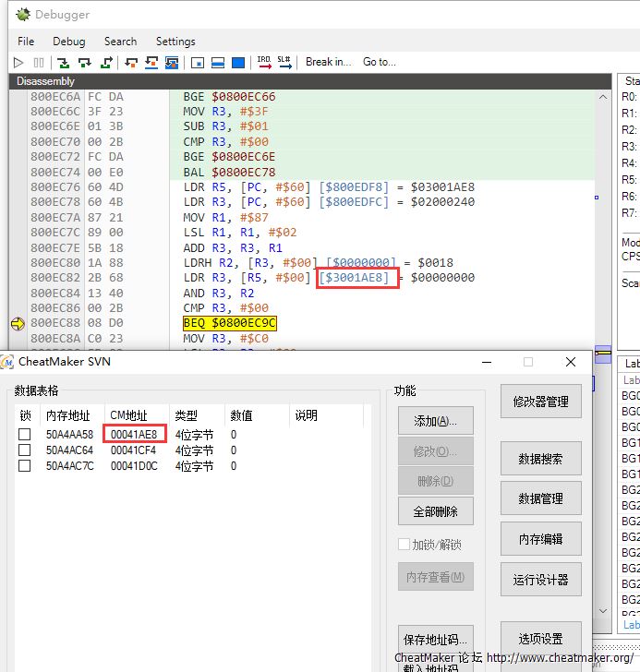Minimize the CheatMaker SVN window
Image resolution: width=640 pixels, height=672 pixels.
click(487, 362)
